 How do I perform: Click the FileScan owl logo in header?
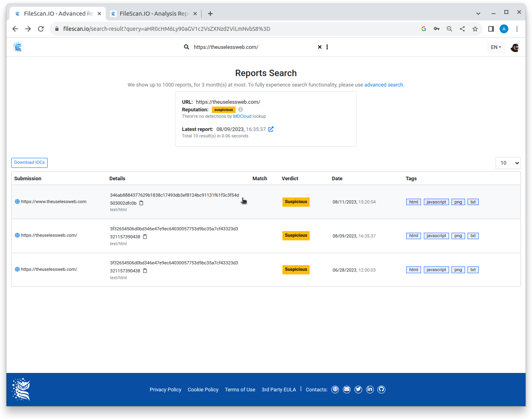(17, 47)
